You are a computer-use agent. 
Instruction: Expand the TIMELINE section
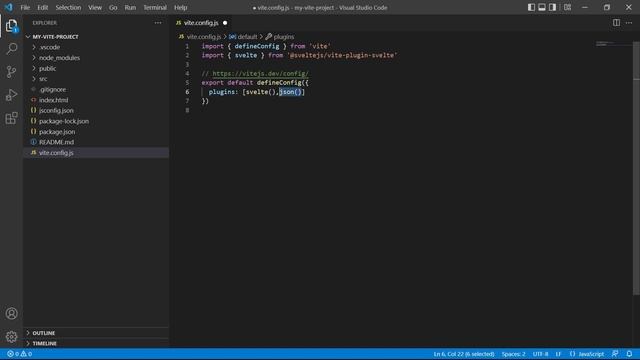click(x=96, y=343)
